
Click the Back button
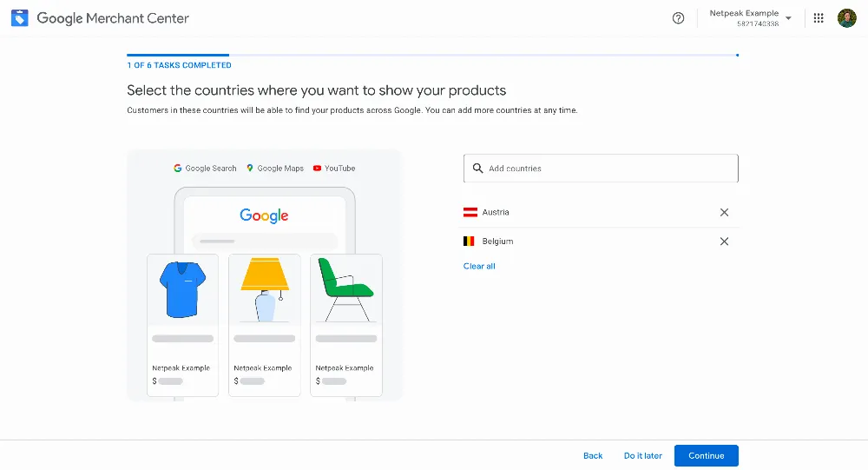[592, 455]
